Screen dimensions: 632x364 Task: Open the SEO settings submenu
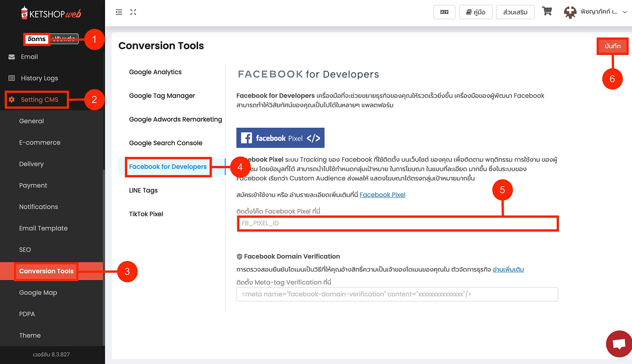25,250
